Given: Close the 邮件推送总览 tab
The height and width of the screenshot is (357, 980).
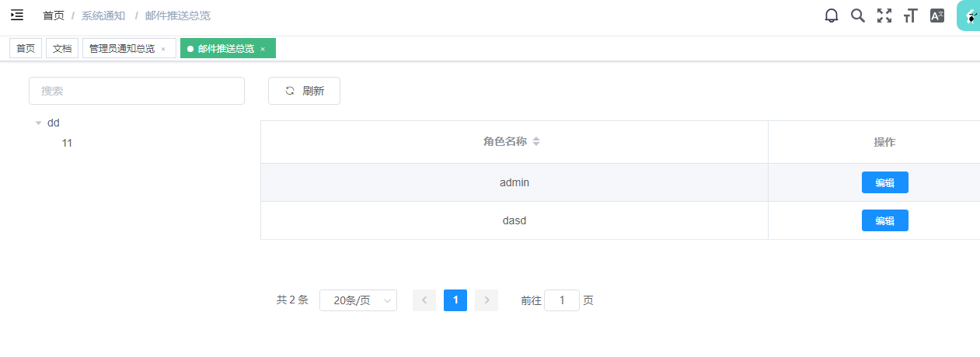Looking at the screenshot, I should click(263, 49).
